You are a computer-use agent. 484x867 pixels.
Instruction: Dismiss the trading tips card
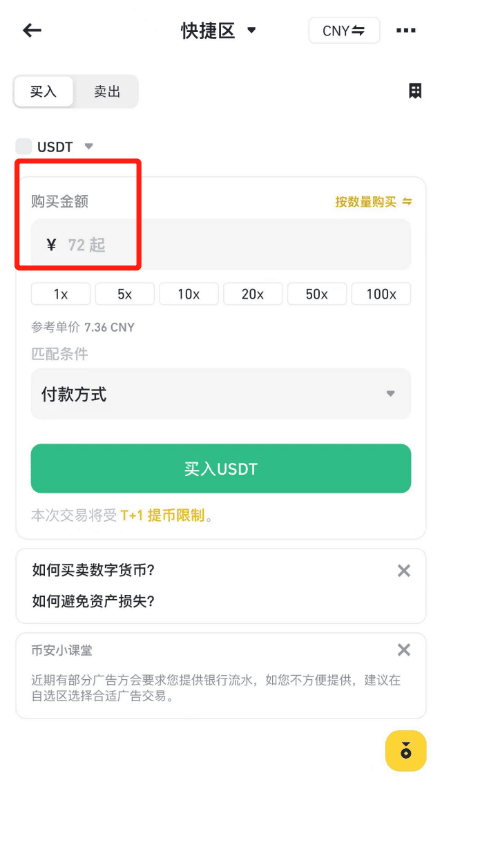click(404, 571)
